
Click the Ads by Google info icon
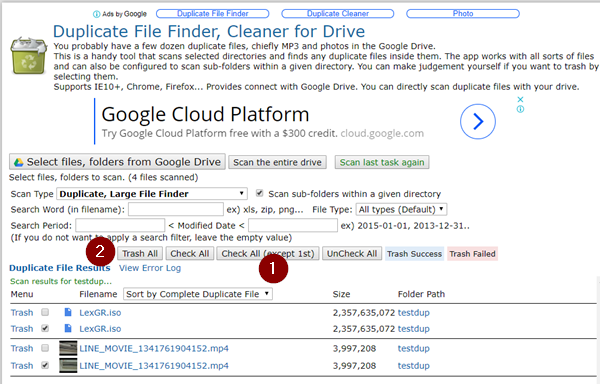(96, 14)
